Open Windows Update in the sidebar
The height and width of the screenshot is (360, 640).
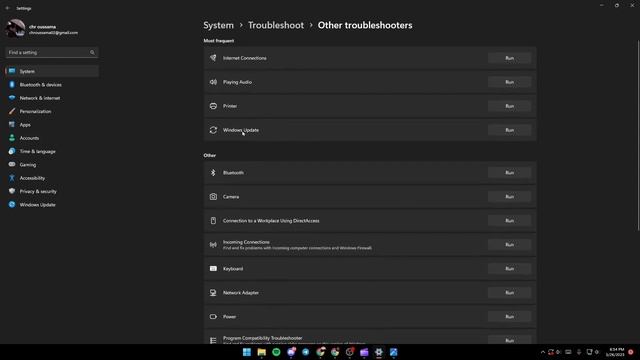coord(52,204)
